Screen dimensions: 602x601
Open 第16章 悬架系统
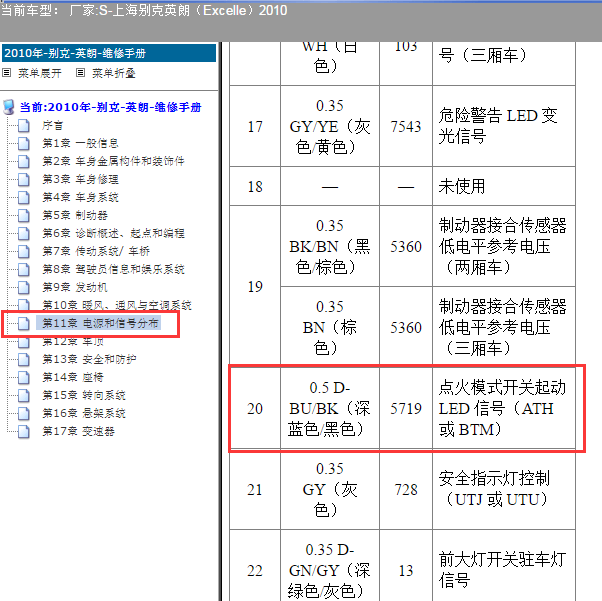tap(84, 413)
